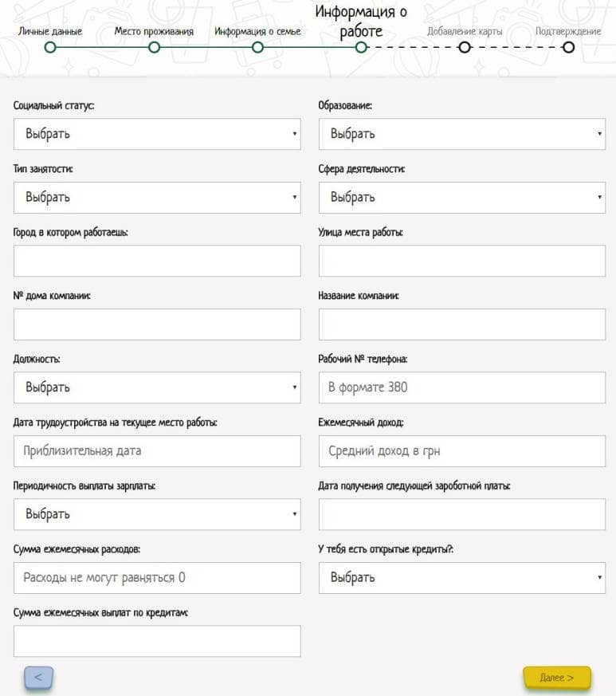Click the yellow Далее button

556,677
